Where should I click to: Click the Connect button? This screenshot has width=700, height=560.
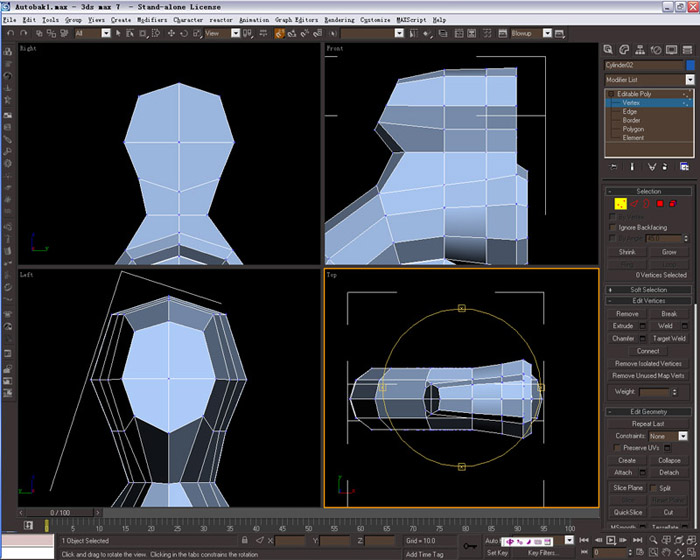(648, 351)
